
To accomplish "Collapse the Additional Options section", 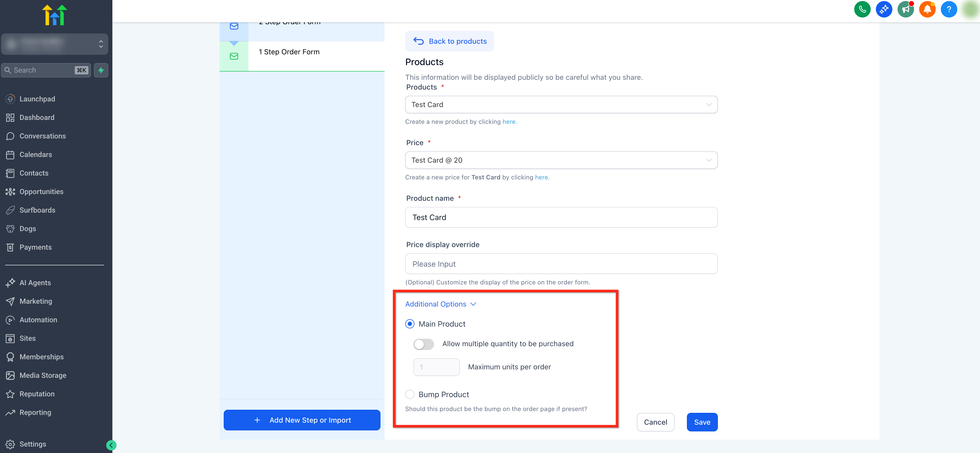I will click(441, 304).
